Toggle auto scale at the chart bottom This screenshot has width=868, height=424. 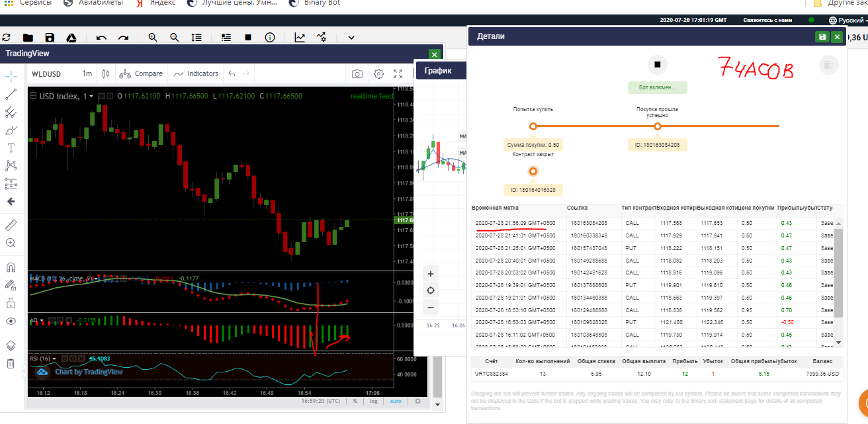click(x=396, y=401)
